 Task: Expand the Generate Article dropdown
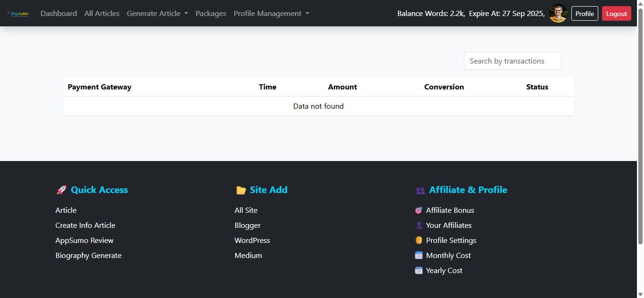pyautogui.click(x=157, y=14)
